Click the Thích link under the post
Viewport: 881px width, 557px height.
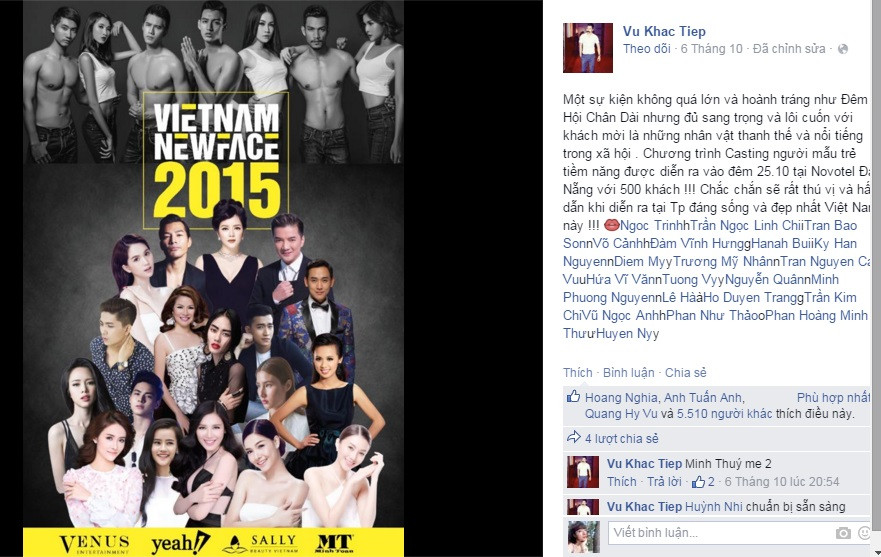click(578, 373)
